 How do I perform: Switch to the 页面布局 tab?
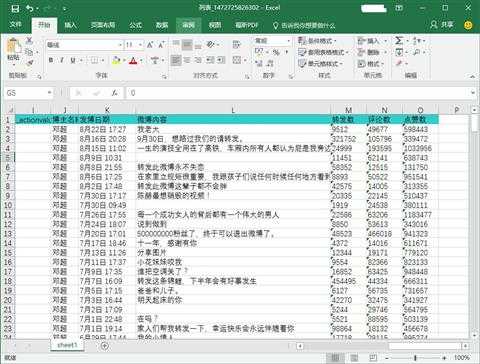point(103,25)
